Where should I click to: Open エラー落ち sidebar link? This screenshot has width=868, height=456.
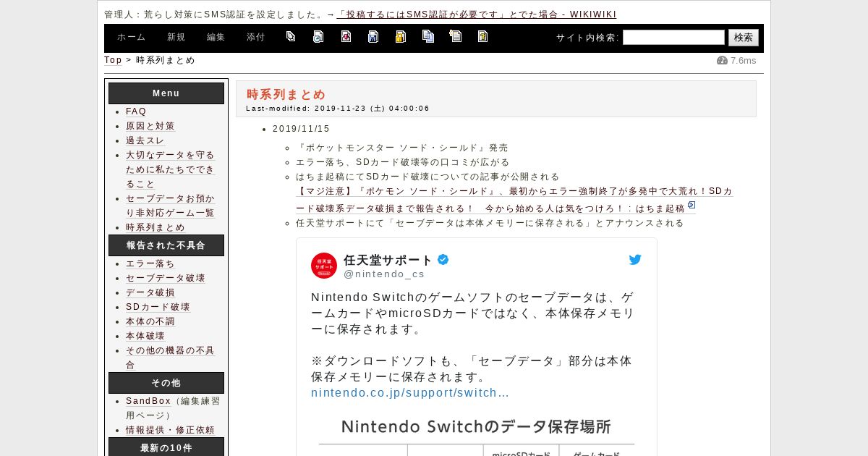[150, 263]
